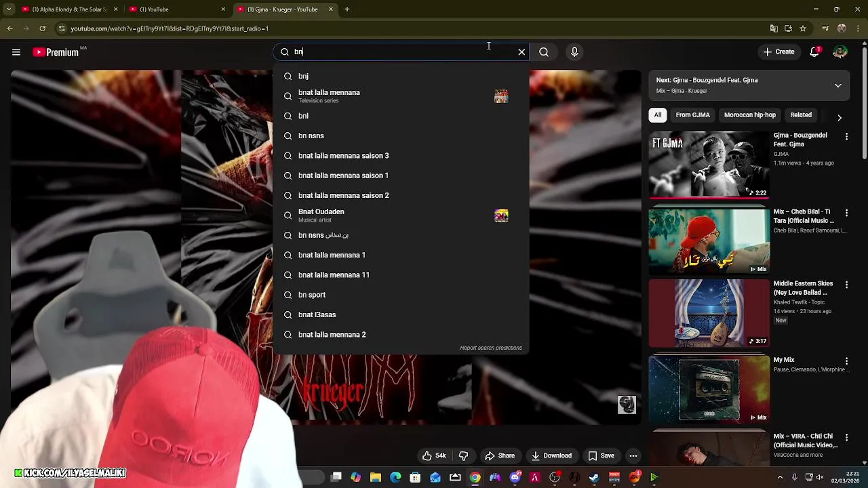
Task: Select suggestion 'bnat lalla mennana' Television series
Action: click(x=400, y=96)
